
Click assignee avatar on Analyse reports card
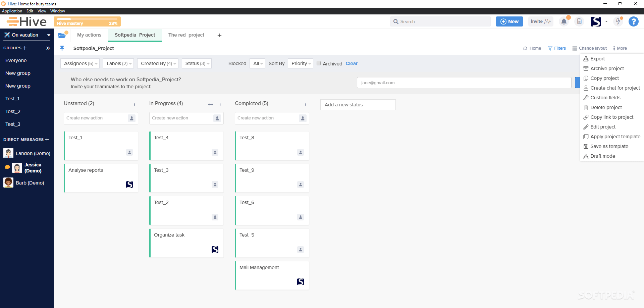(x=129, y=185)
